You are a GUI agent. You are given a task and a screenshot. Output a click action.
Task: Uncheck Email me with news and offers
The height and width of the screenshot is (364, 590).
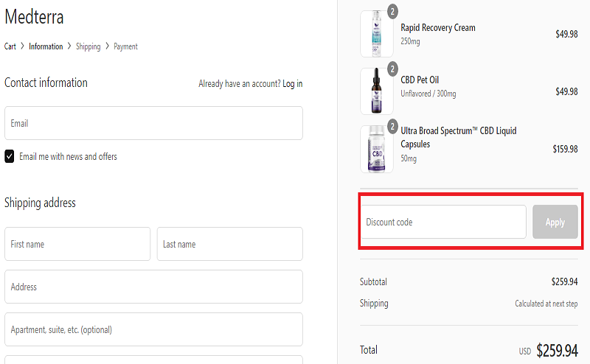pos(10,156)
